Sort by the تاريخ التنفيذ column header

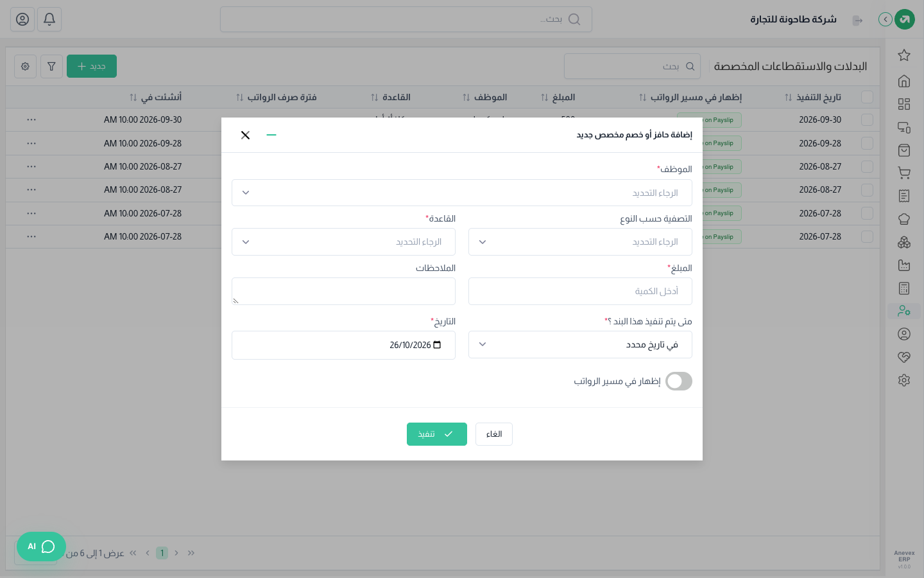point(812,97)
